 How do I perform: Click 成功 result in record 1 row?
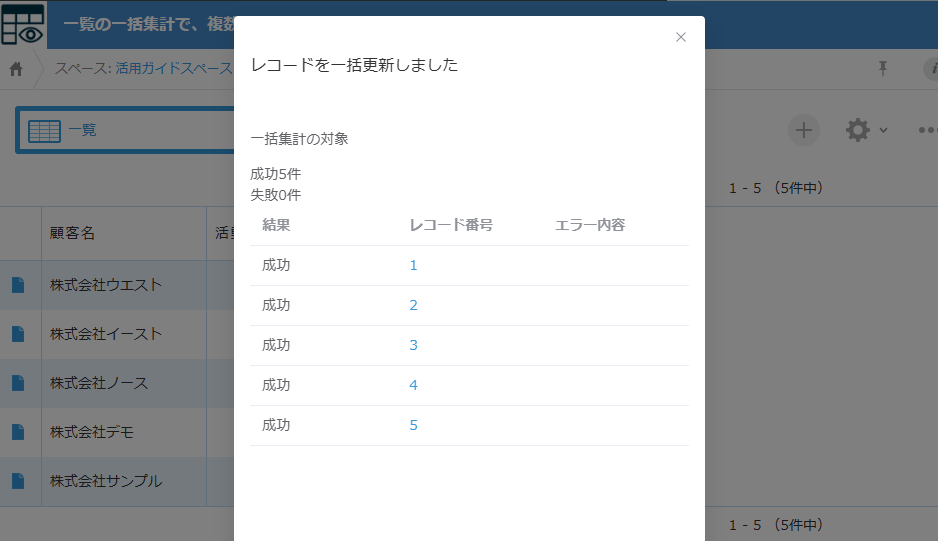276,265
